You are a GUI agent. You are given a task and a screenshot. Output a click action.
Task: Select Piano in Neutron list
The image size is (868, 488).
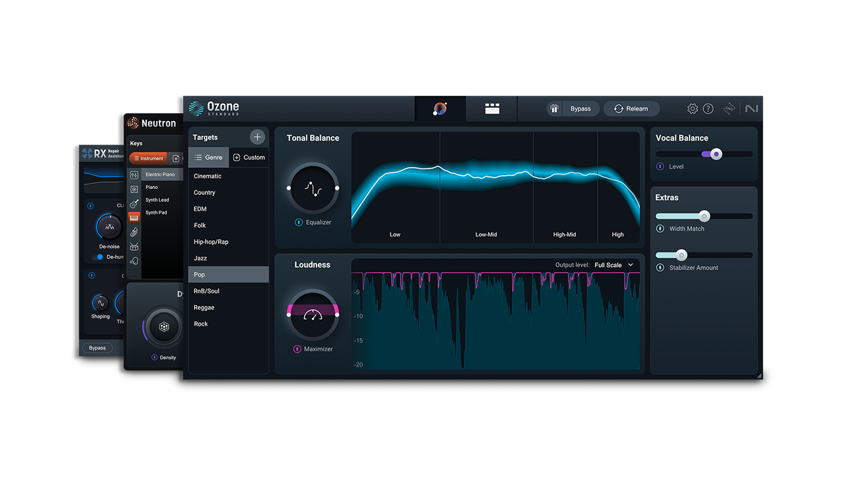[x=162, y=187]
